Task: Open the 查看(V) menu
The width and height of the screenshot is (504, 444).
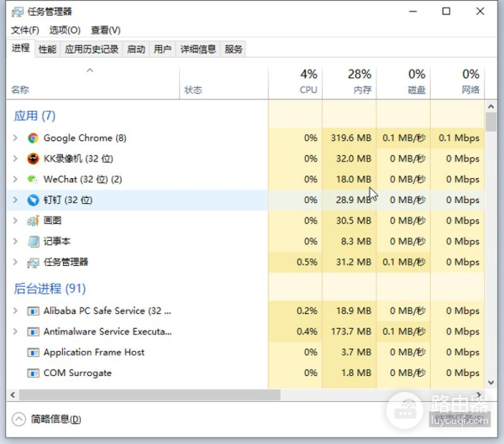Action: tap(106, 30)
